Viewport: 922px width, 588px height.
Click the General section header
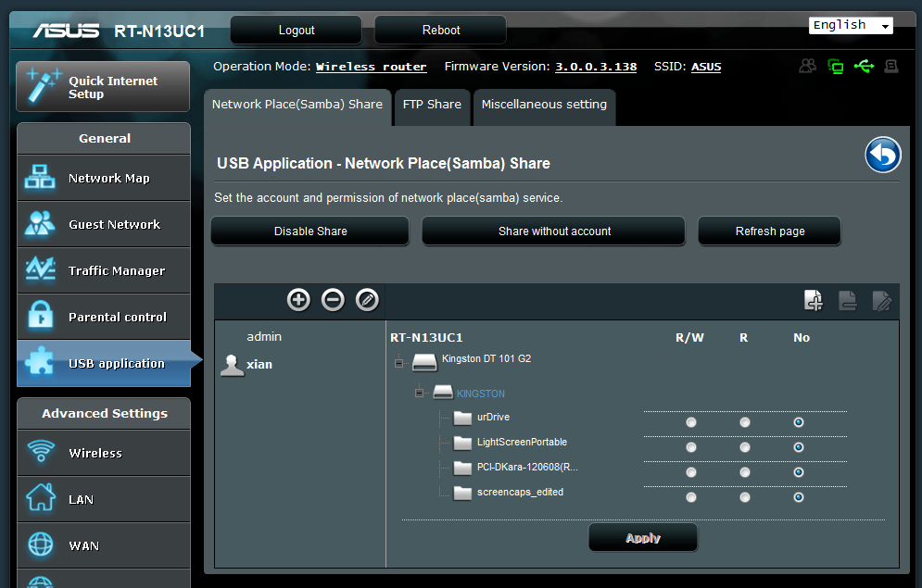(104, 139)
